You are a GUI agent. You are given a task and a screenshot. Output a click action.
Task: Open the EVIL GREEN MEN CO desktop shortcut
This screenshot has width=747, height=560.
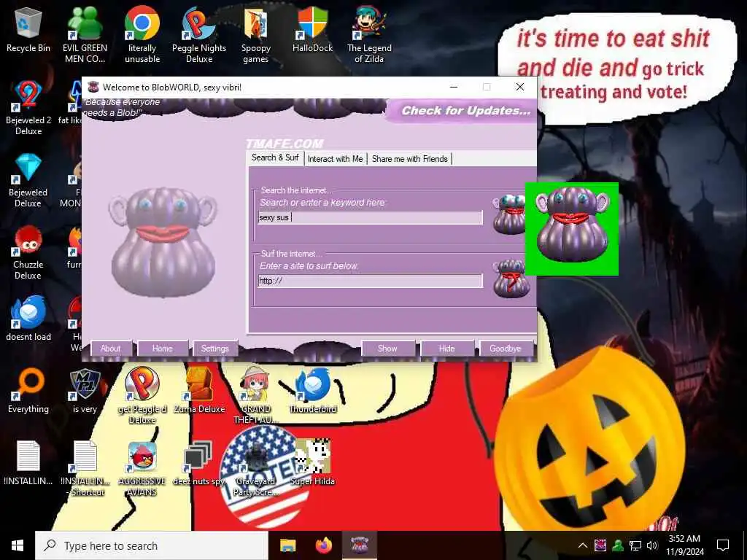85,34
